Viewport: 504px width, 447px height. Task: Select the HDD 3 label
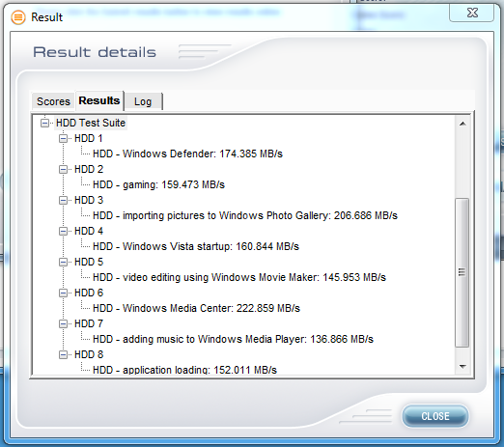[x=89, y=200]
